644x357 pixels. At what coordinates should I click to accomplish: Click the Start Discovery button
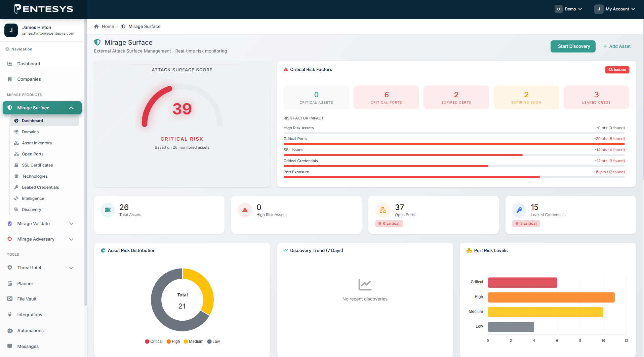click(x=573, y=46)
